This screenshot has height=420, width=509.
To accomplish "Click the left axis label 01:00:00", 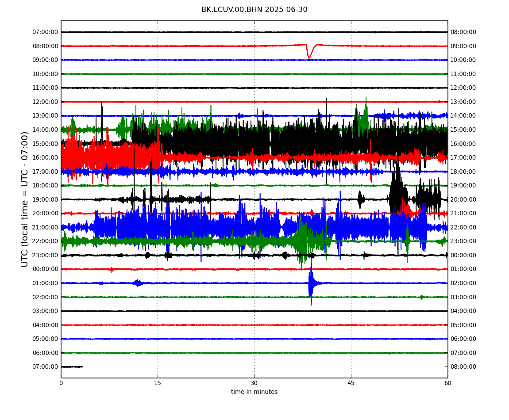I will coord(45,283).
